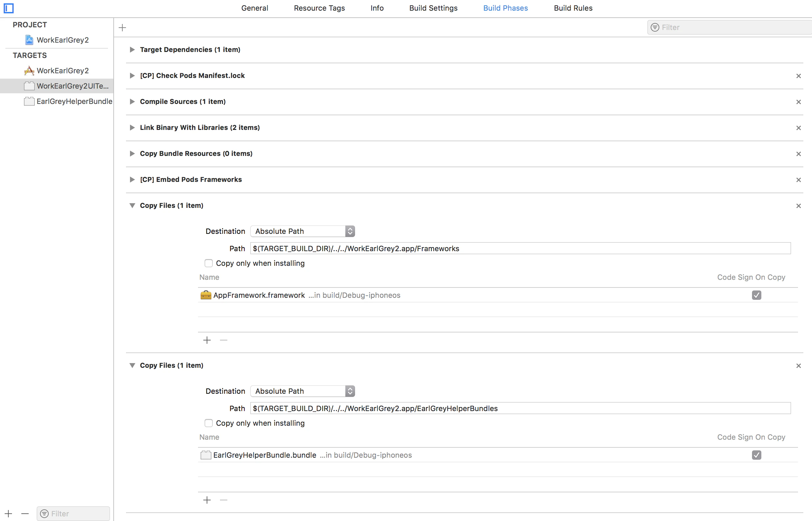The height and width of the screenshot is (521, 812).
Task: Select the WorkEarlGrey2 project item
Action: point(57,40)
